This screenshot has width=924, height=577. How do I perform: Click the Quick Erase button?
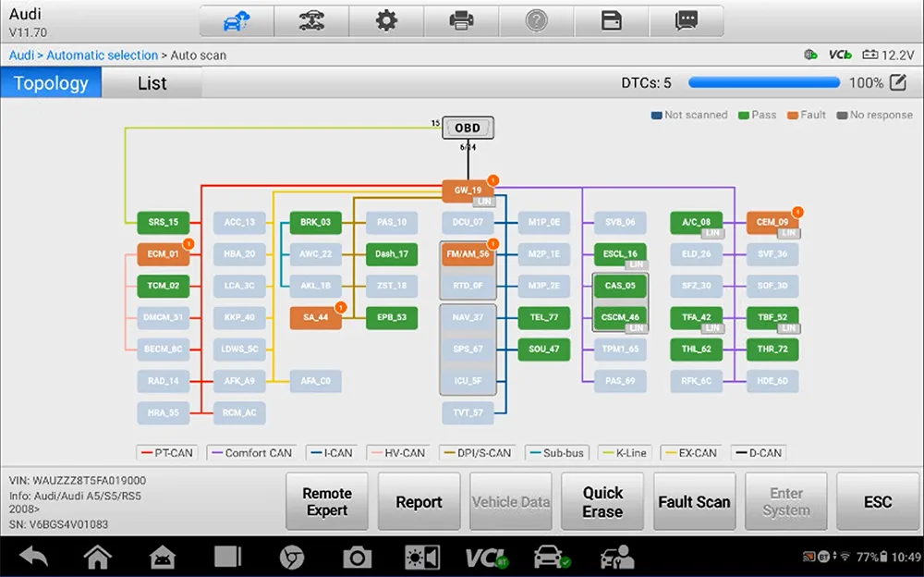coord(602,502)
